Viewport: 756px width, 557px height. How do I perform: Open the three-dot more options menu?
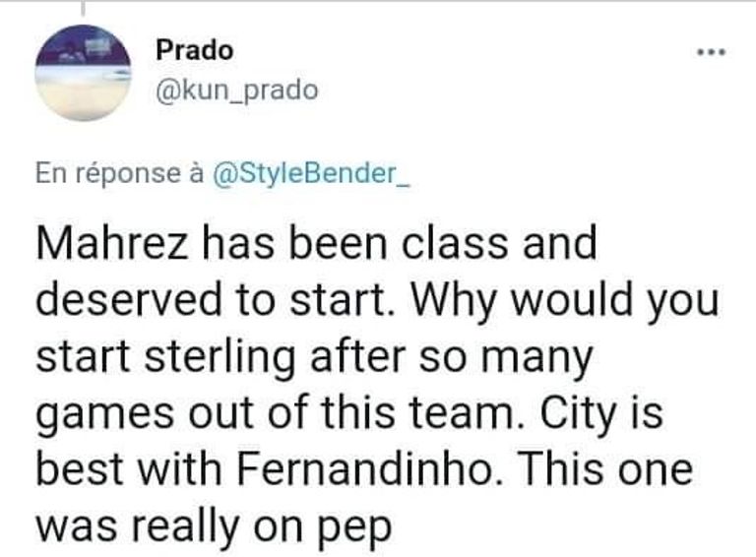pyautogui.click(x=712, y=52)
